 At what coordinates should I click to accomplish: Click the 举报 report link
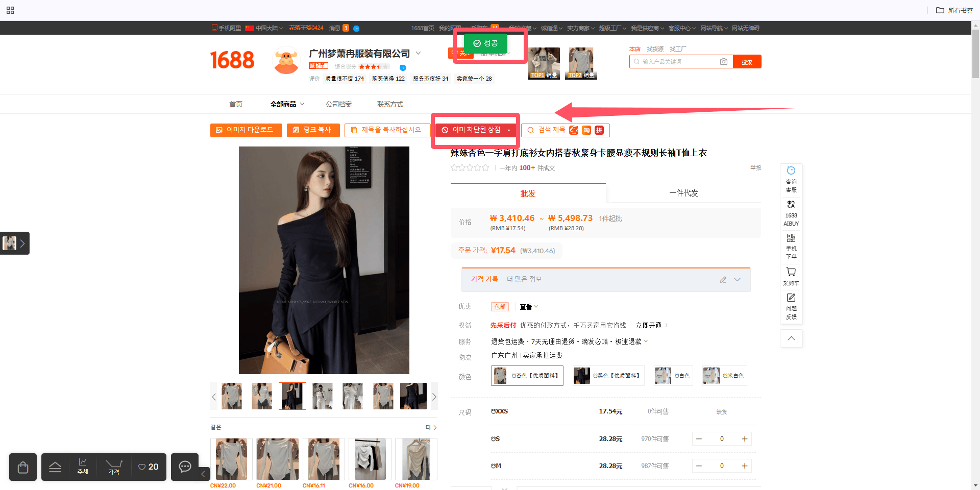[755, 168]
